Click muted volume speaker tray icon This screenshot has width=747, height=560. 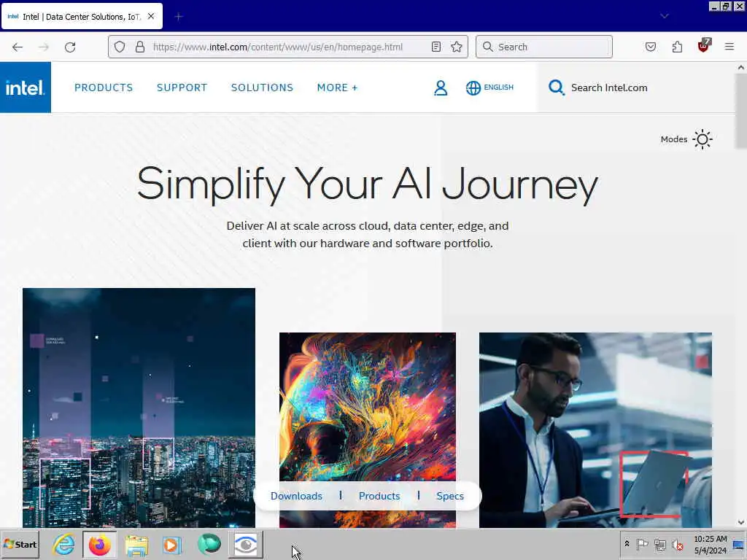(x=677, y=544)
